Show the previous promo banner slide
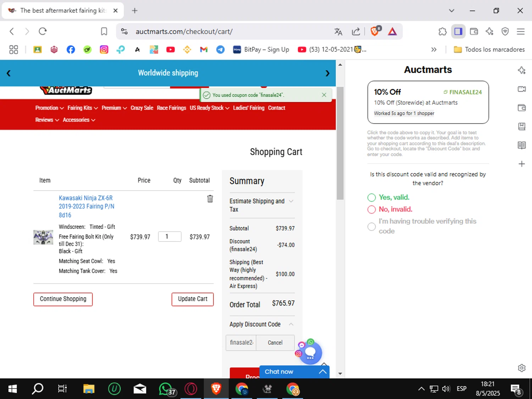The image size is (532, 399). pyautogui.click(x=9, y=73)
